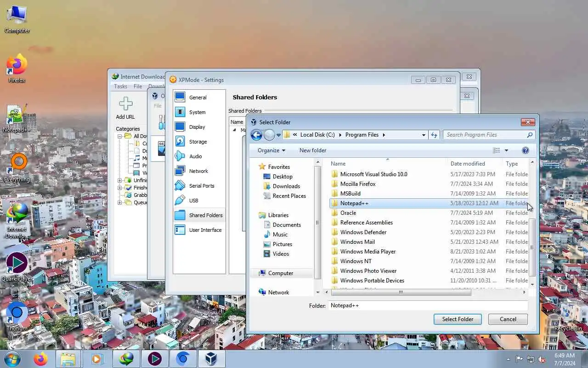Cancel the Select Folder dialog
588x368 pixels.
coord(508,319)
